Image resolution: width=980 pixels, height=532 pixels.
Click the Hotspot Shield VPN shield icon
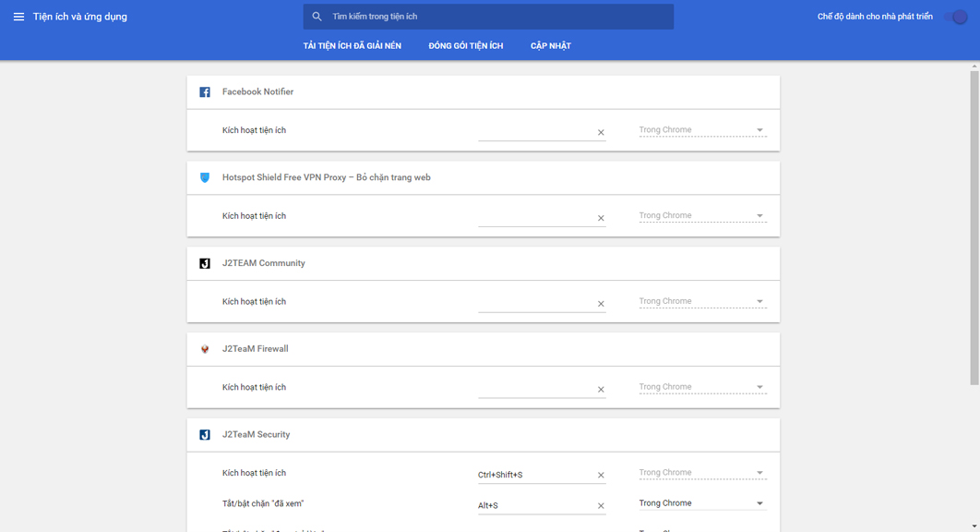[x=204, y=177]
